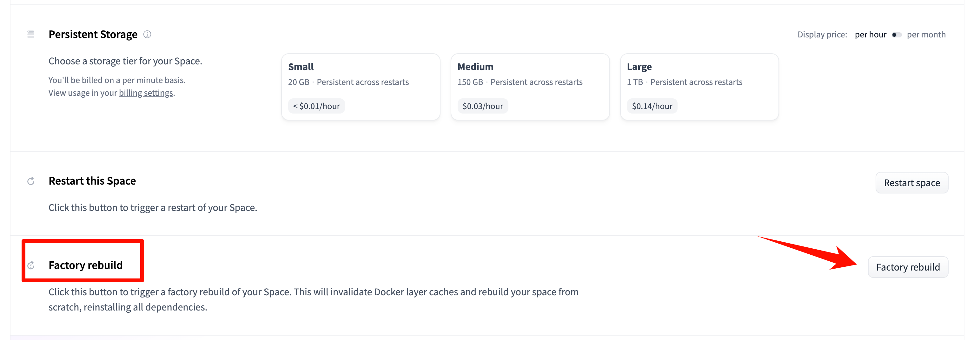Click the Factory rebuild section heading

pos(86,265)
